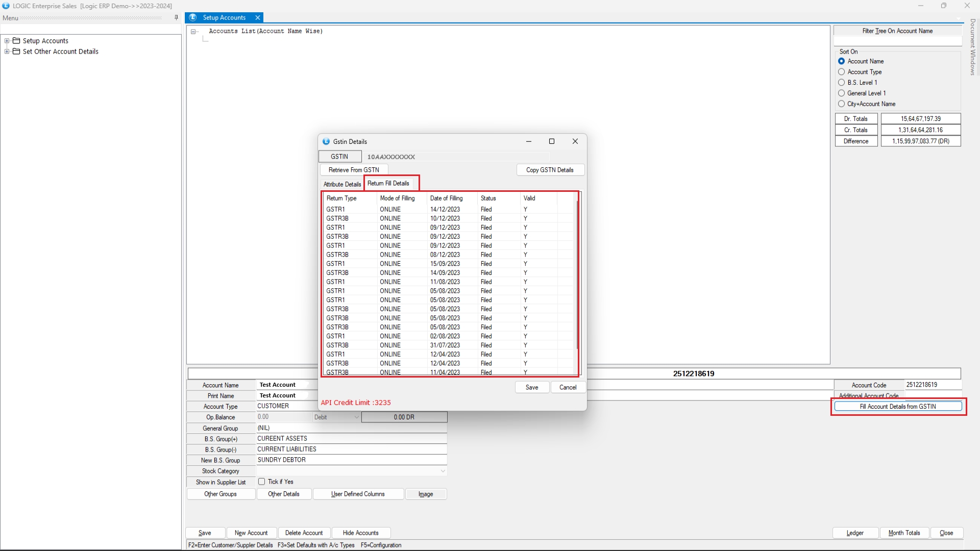Click the Set Other Account Details folder icon
This screenshot has width=980, height=551.
click(16, 52)
